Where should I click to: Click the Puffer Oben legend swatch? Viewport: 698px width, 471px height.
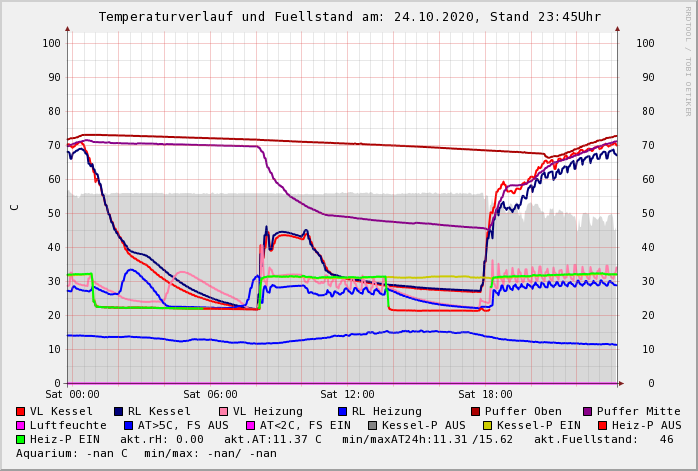(476, 412)
